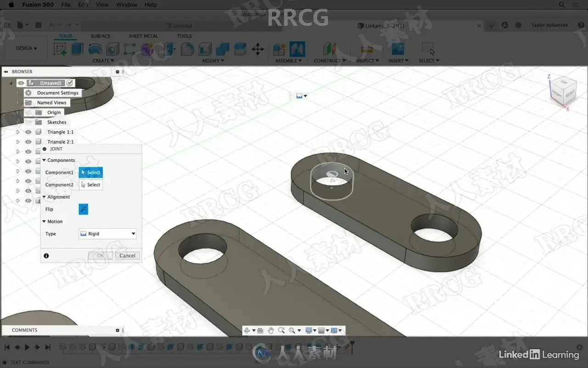Switch to the SHEET METAL tab
This screenshot has height=368, width=588.
point(143,36)
